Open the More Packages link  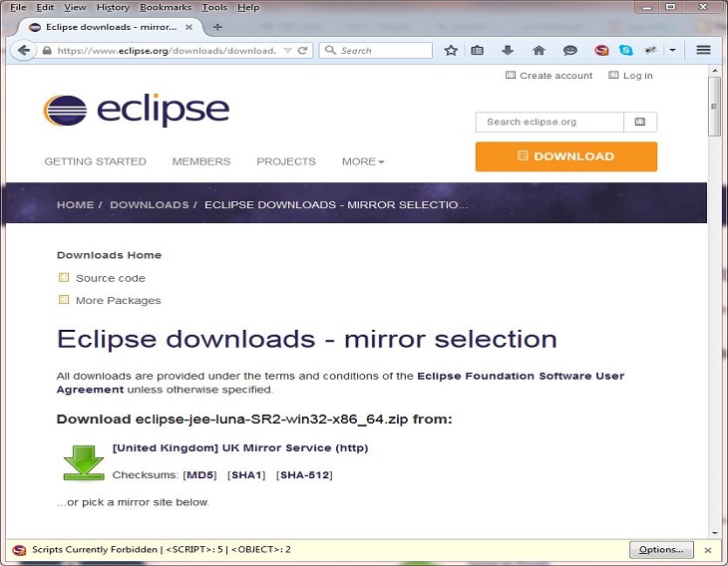[x=119, y=300]
